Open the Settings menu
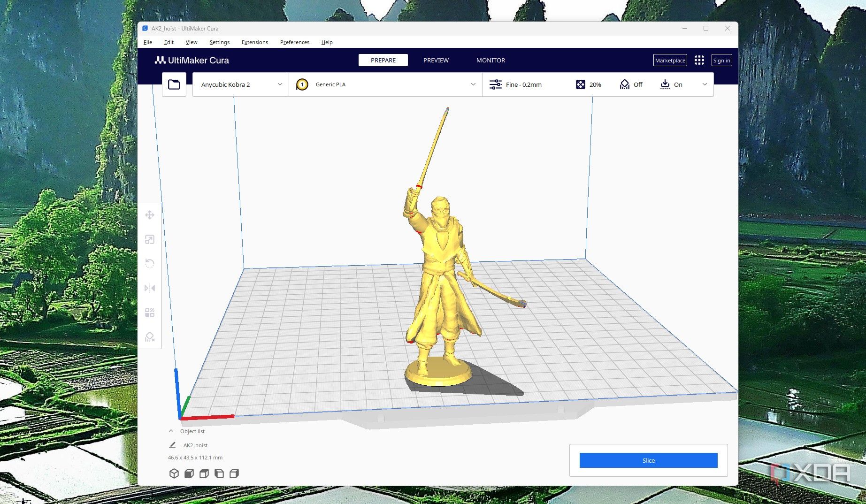 [x=220, y=42]
